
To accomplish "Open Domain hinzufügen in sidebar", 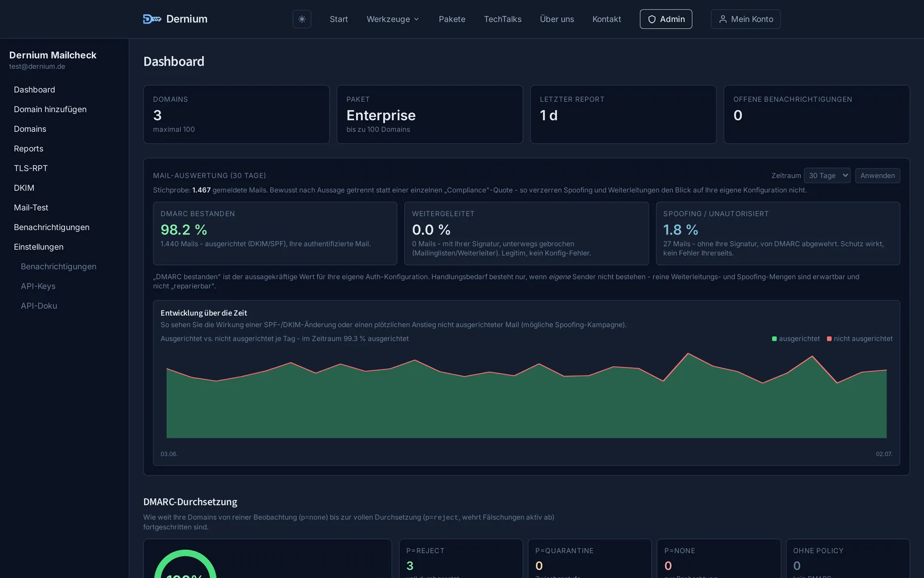I will tap(50, 109).
